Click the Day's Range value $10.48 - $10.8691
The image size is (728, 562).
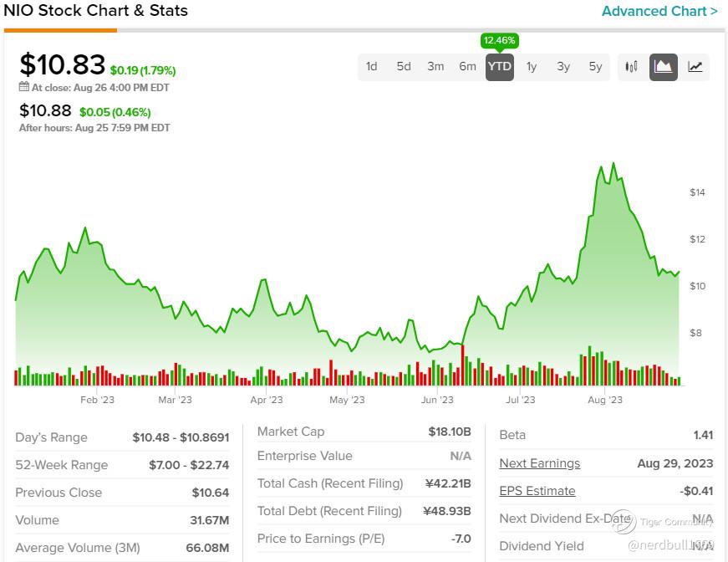click(x=181, y=437)
